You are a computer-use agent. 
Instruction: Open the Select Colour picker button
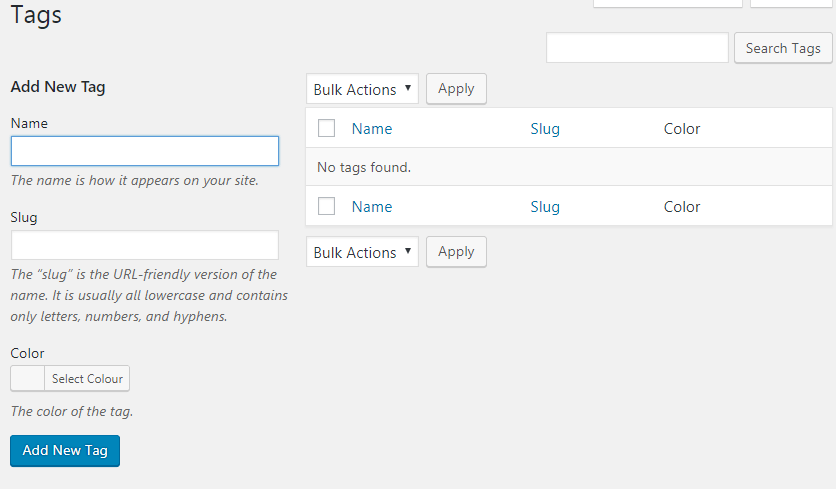(x=87, y=379)
